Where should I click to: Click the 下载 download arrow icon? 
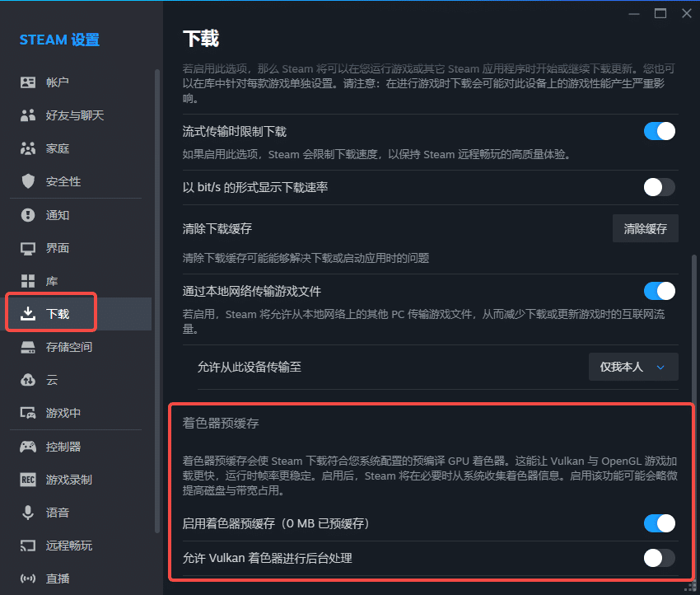pyautogui.click(x=28, y=314)
